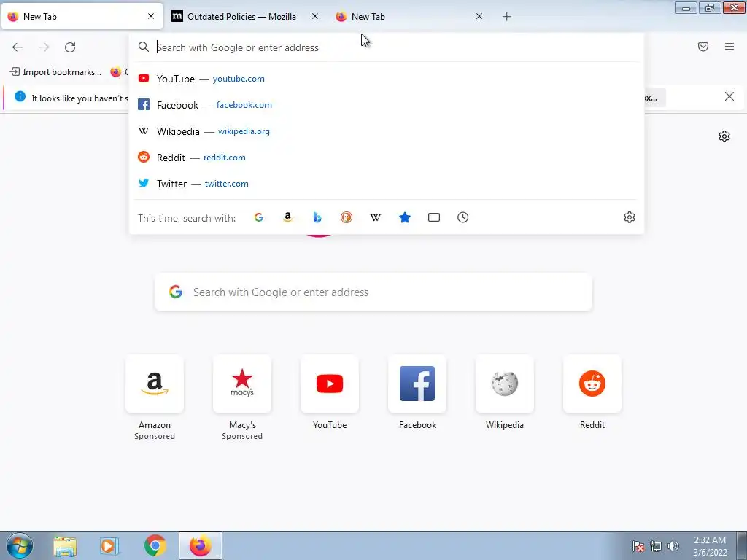Open File Explorer from the taskbar
747x560 pixels.
point(65,545)
